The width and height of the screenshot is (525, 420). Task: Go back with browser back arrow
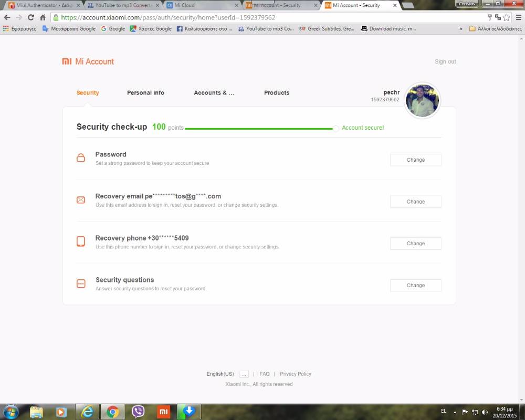(x=7, y=17)
